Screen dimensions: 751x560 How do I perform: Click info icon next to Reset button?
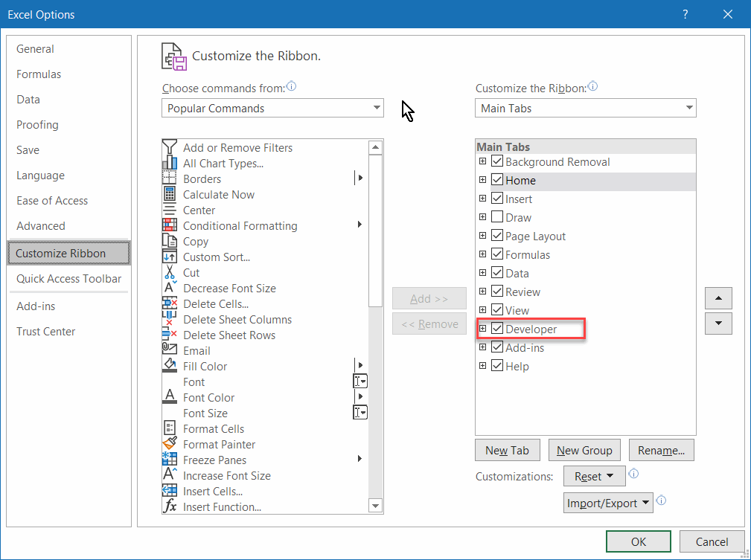coord(633,474)
